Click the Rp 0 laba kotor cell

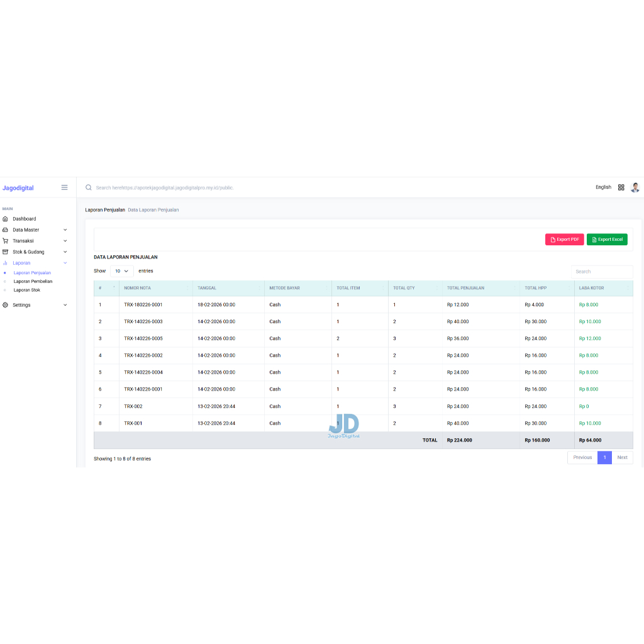tap(584, 406)
